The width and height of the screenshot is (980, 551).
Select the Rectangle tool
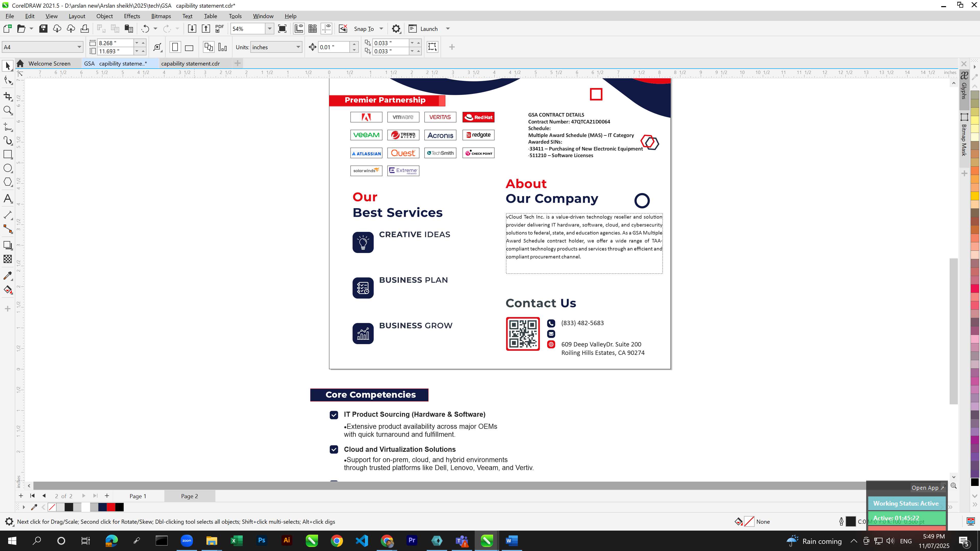pyautogui.click(x=8, y=154)
